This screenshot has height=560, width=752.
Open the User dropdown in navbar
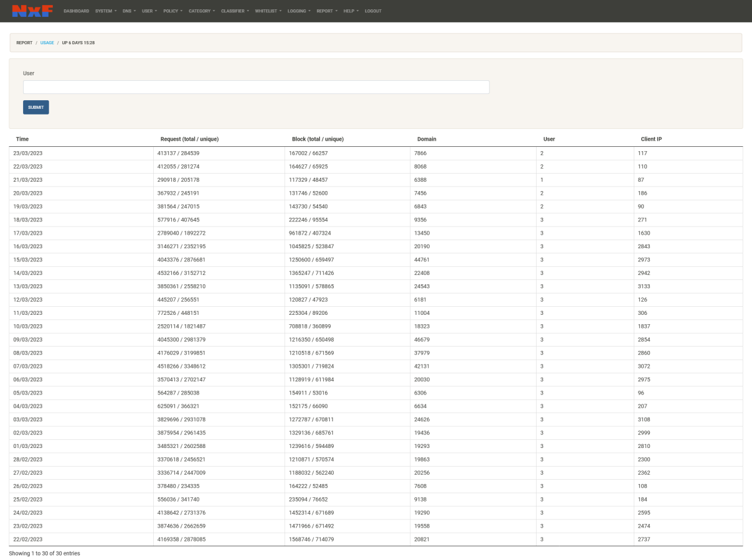[x=149, y=11]
